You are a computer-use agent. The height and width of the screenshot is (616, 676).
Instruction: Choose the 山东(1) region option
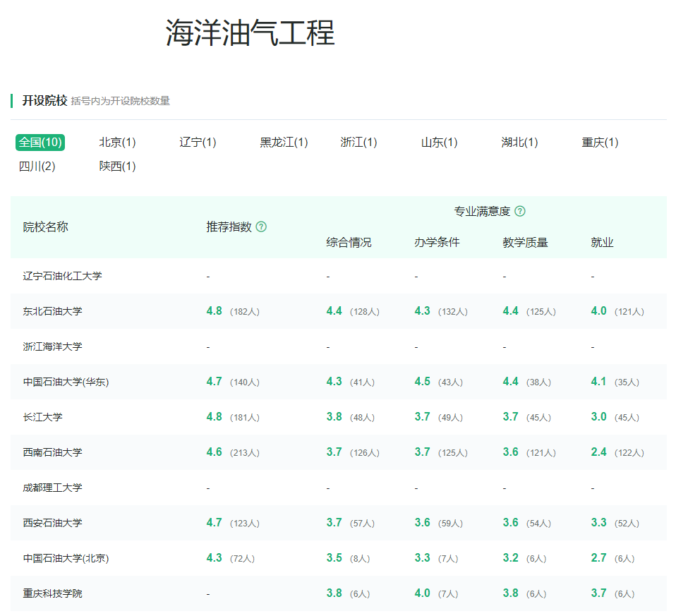point(438,142)
